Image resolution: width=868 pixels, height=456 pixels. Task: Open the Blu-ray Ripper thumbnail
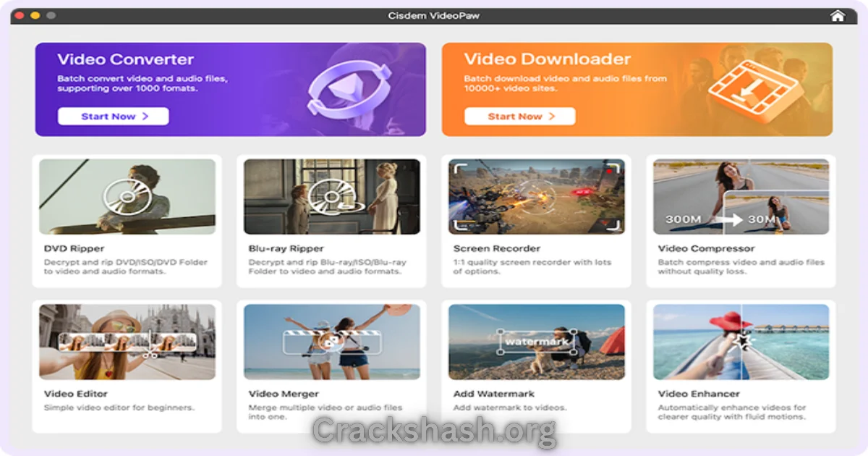point(332,196)
